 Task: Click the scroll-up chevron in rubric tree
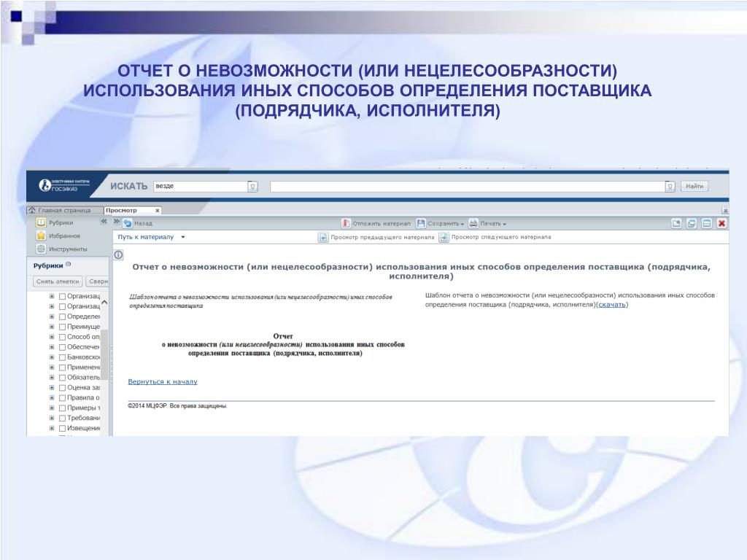click(x=104, y=303)
